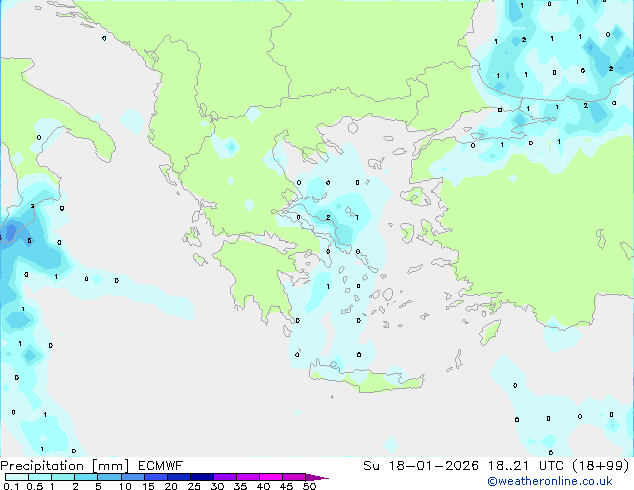Pick the 40–45 mm magenta legend swatch
634x490 pixels.
pyautogui.click(x=271, y=477)
